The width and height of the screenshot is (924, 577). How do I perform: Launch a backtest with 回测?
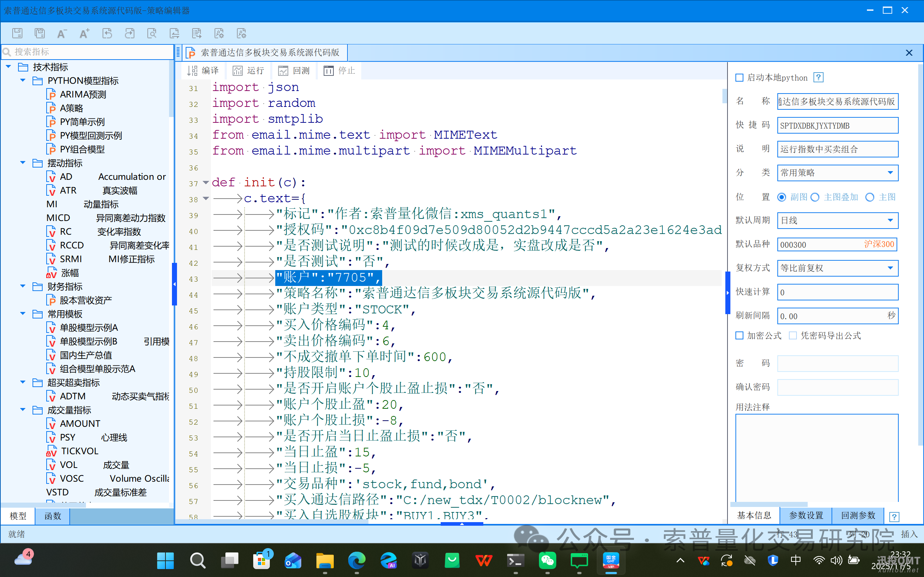pos(294,71)
